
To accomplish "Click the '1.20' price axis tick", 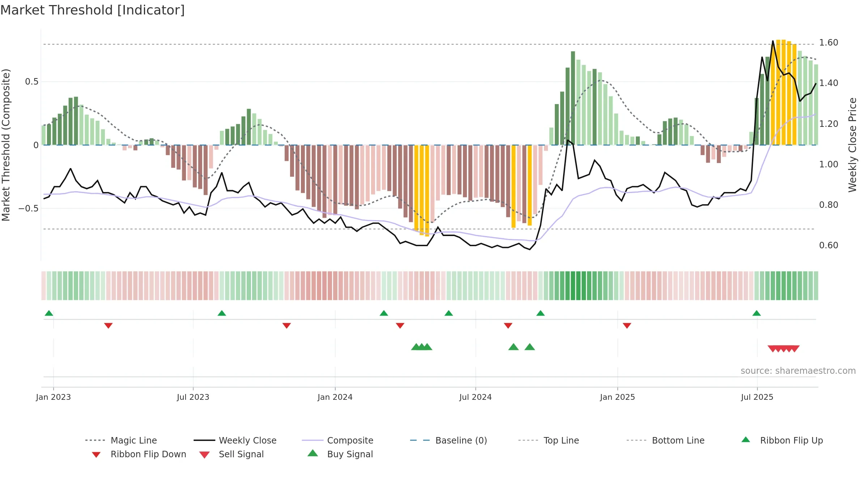I will pos(829,124).
